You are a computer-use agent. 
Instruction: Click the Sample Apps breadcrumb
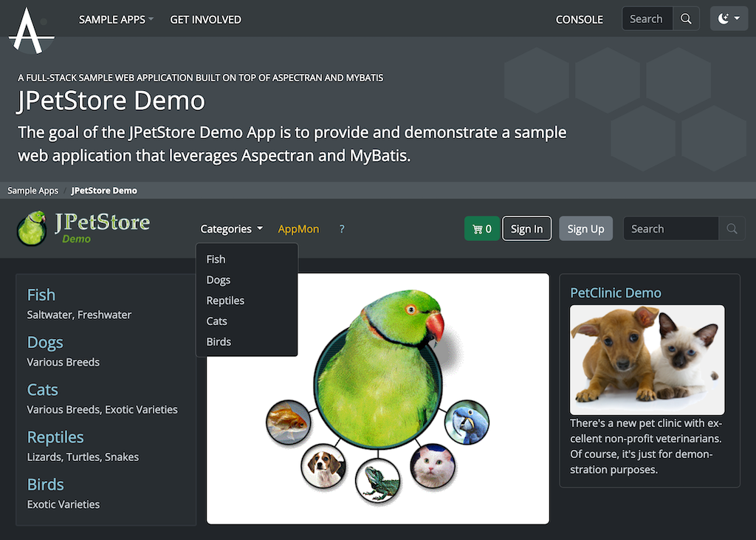click(32, 191)
